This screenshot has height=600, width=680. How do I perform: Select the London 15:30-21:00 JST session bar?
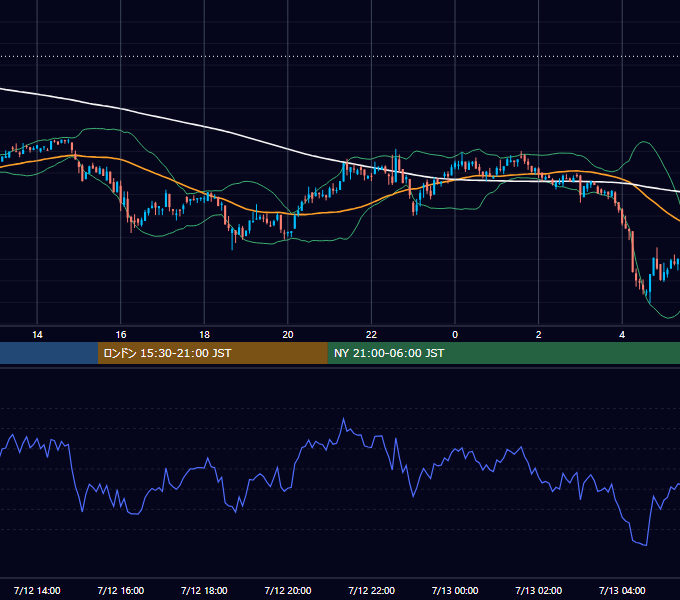[212, 353]
